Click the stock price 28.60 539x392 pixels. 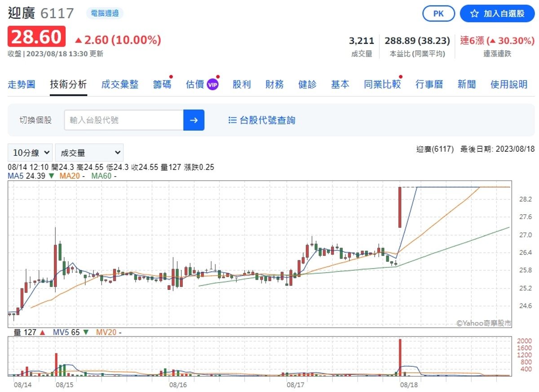pos(36,37)
